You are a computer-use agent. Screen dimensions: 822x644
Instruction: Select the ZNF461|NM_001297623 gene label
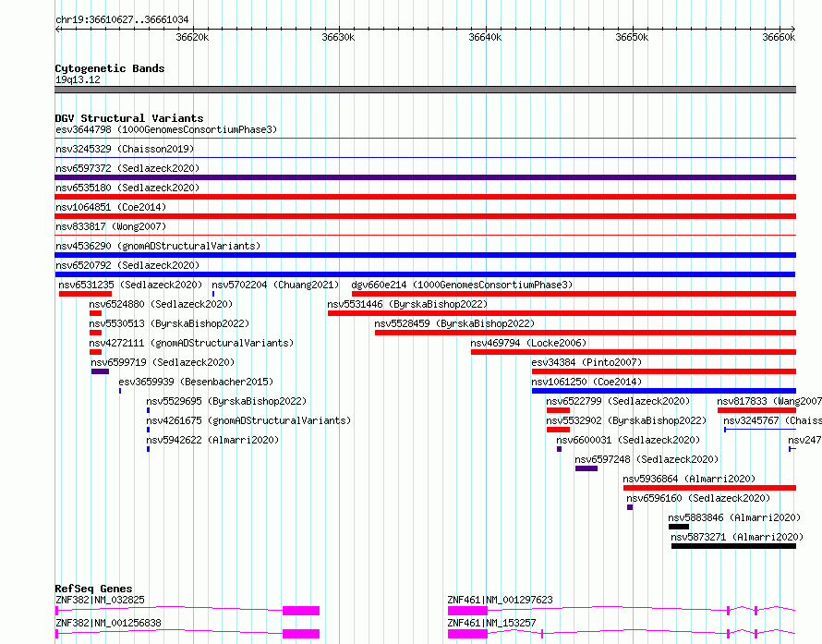500,600
